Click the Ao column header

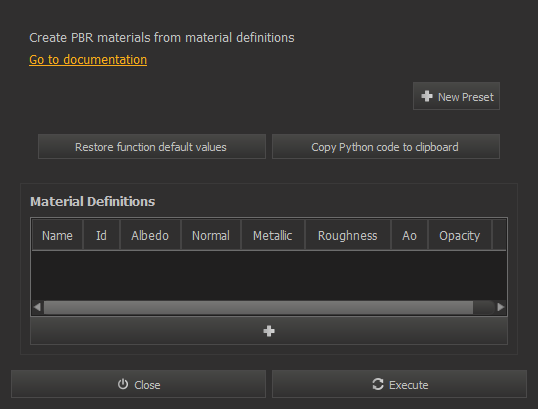(x=409, y=235)
